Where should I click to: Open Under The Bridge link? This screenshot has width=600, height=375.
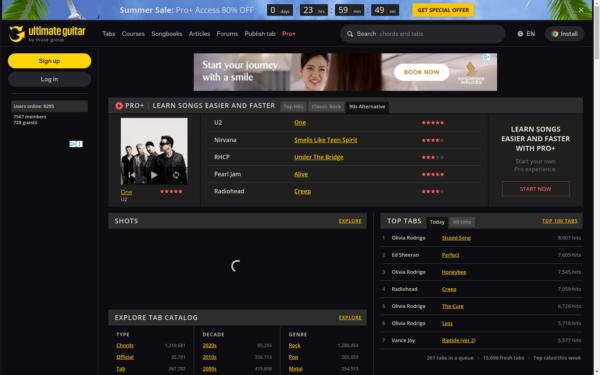pos(318,157)
